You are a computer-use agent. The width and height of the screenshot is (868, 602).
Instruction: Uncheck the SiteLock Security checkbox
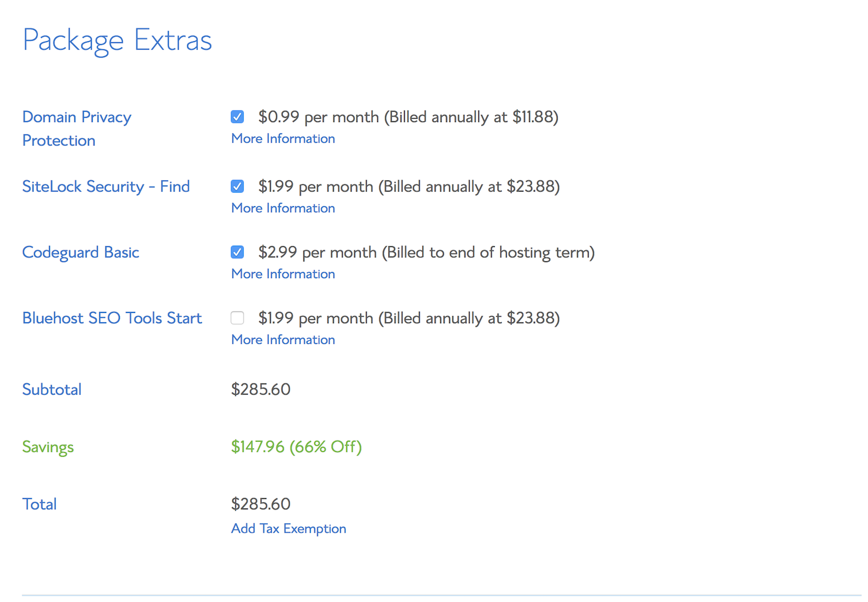tap(237, 187)
